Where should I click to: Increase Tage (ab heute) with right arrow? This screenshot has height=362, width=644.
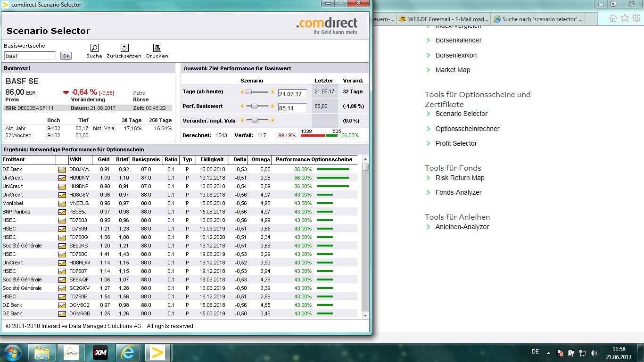[272, 92]
